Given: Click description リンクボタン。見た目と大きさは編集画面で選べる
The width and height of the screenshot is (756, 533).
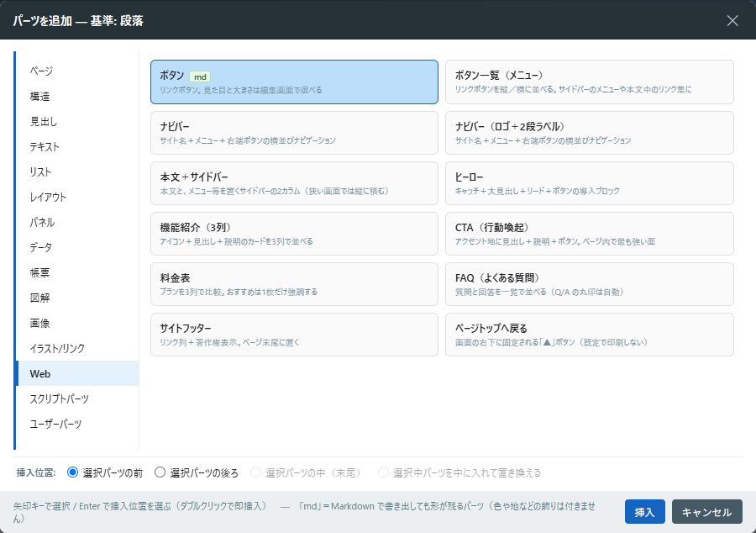Looking at the screenshot, I should [241, 90].
